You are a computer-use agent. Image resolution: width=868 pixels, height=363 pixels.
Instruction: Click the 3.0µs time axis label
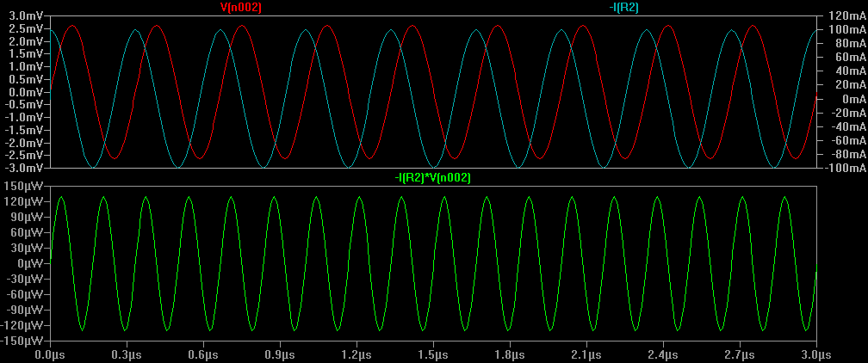tap(816, 353)
